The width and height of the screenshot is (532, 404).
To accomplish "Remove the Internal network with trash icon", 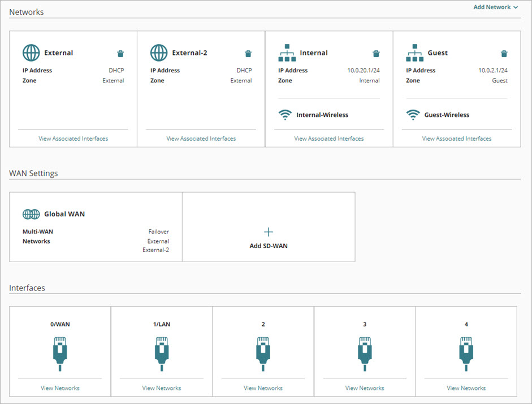I will 376,54.
